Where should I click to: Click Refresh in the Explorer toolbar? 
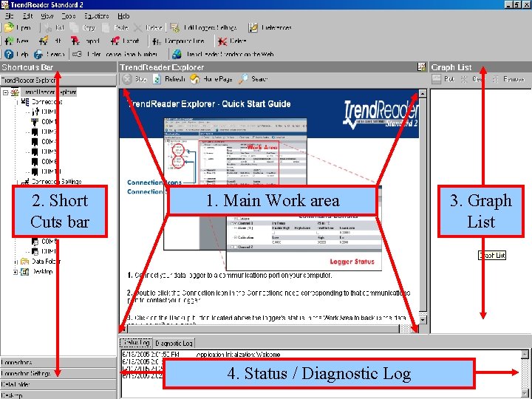coord(169,79)
